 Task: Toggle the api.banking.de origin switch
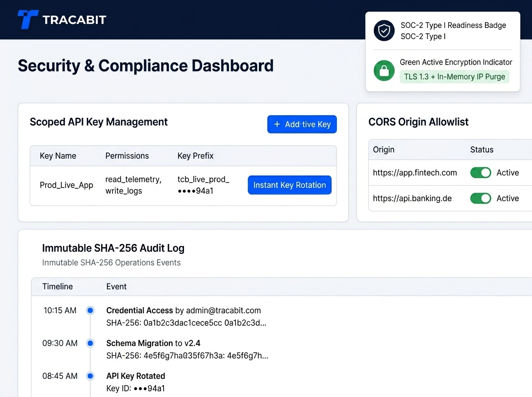click(481, 198)
